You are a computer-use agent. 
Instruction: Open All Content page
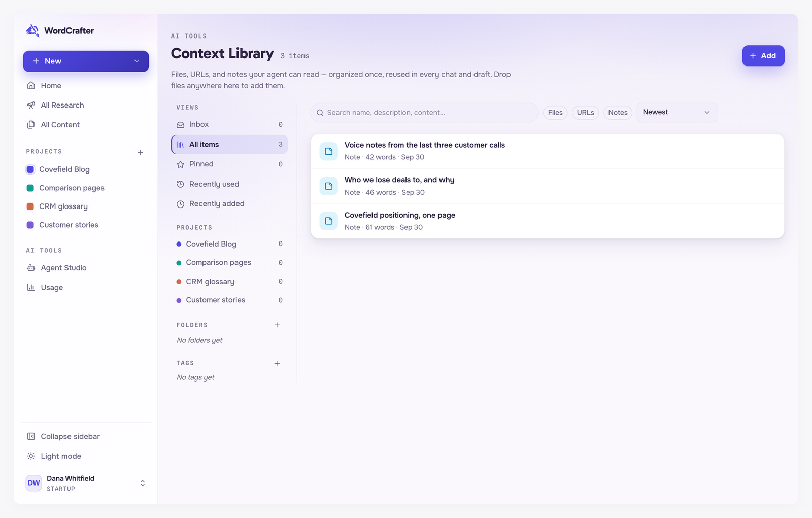(x=86, y=125)
